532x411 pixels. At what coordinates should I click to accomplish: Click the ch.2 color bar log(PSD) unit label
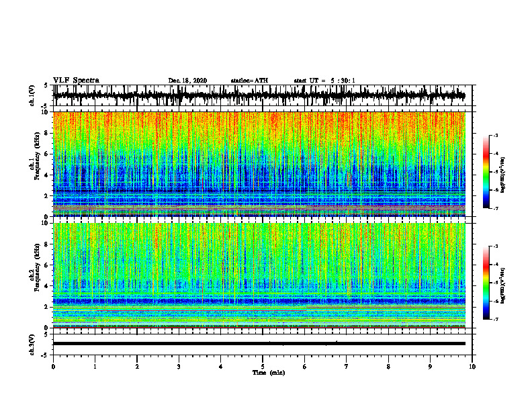click(x=503, y=285)
